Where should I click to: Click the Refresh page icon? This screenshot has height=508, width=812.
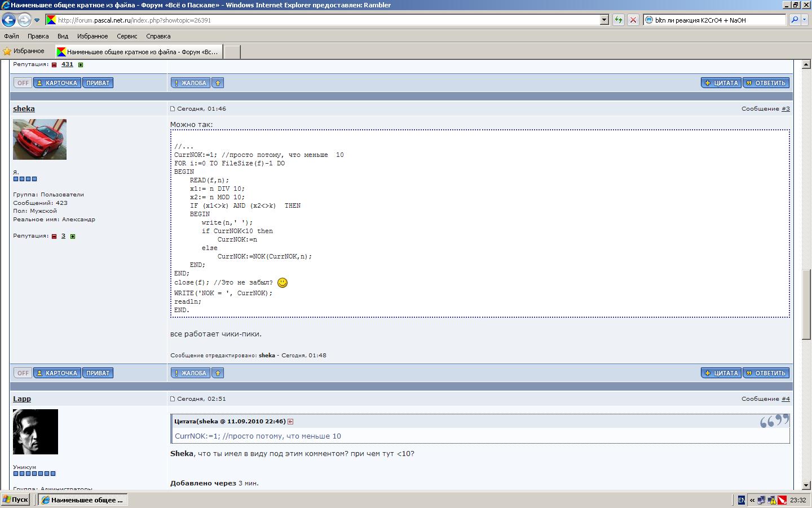point(619,20)
